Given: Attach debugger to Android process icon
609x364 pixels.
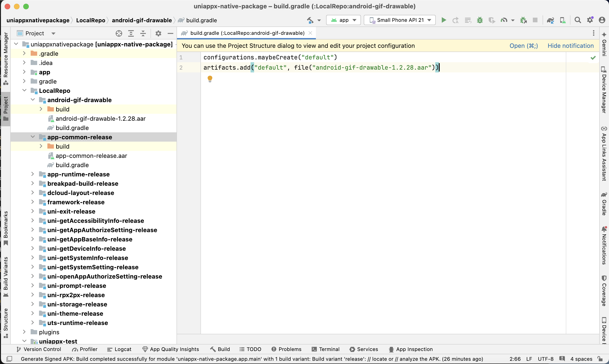Looking at the screenshot, I should (523, 20).
